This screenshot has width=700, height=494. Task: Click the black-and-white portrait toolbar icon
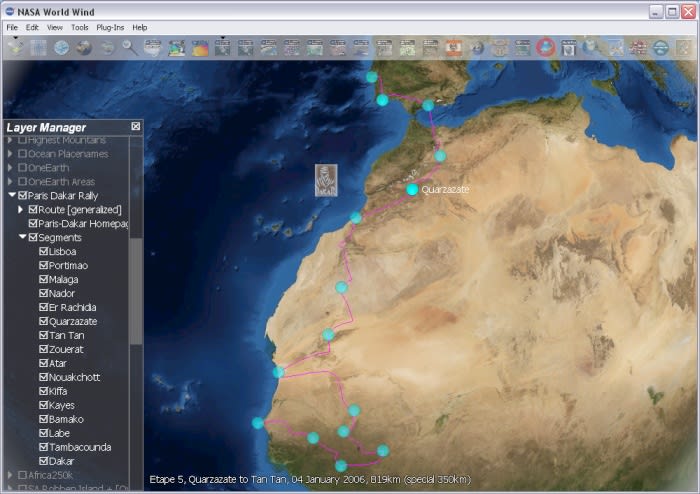click(569, 48)
